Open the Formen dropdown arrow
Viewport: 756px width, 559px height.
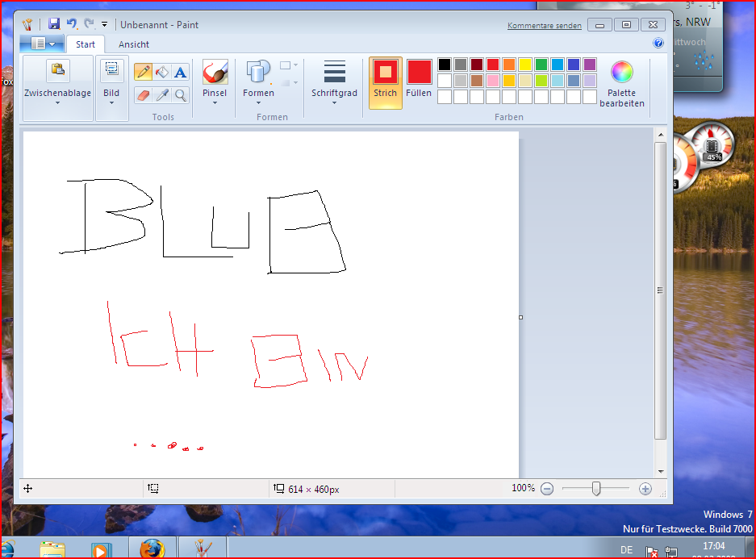258,102
